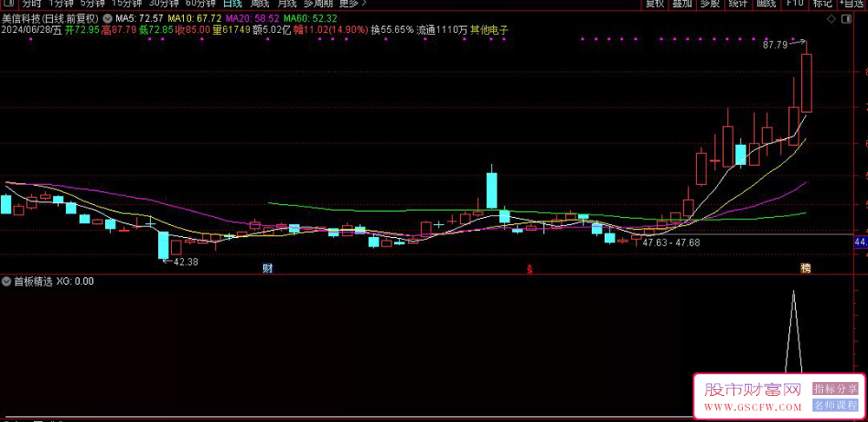Click the tall cyan candle mid-chart

click(491, 190)
